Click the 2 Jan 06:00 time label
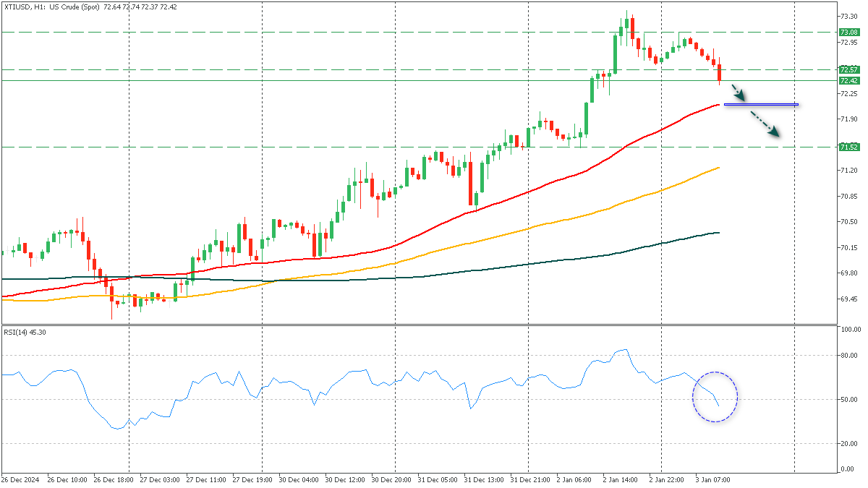This screenshot has height=488, width=868. coord(575,479)
